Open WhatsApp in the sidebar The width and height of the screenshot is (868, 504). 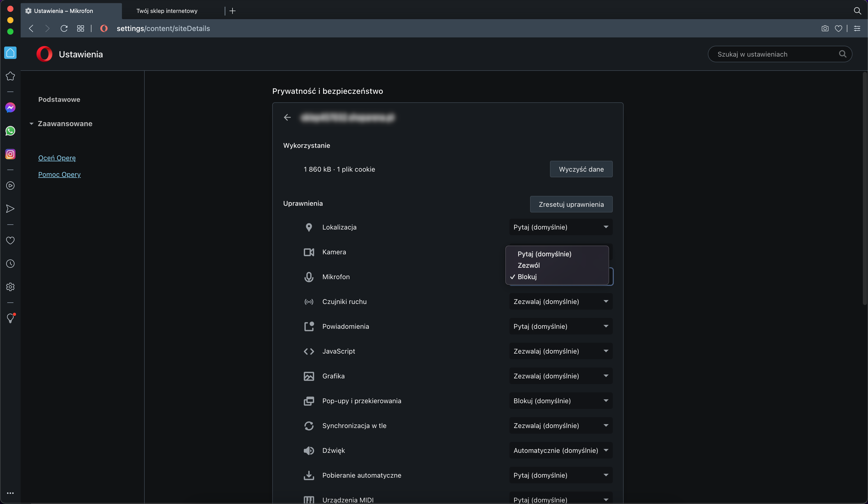tap(10, 131)
